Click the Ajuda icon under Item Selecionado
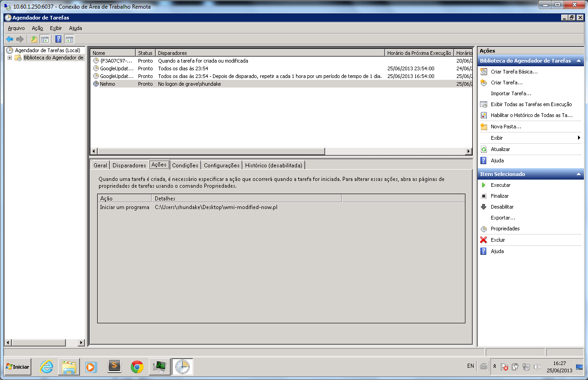The height and width of the screenshot is (380, 588). click(484, 251)
